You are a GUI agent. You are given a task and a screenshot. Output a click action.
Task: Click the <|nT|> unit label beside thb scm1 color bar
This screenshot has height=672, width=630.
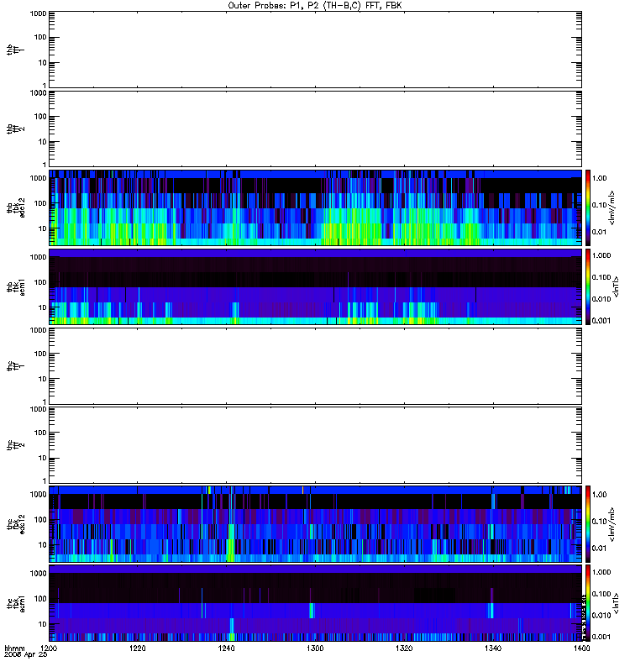pos(616,286)
